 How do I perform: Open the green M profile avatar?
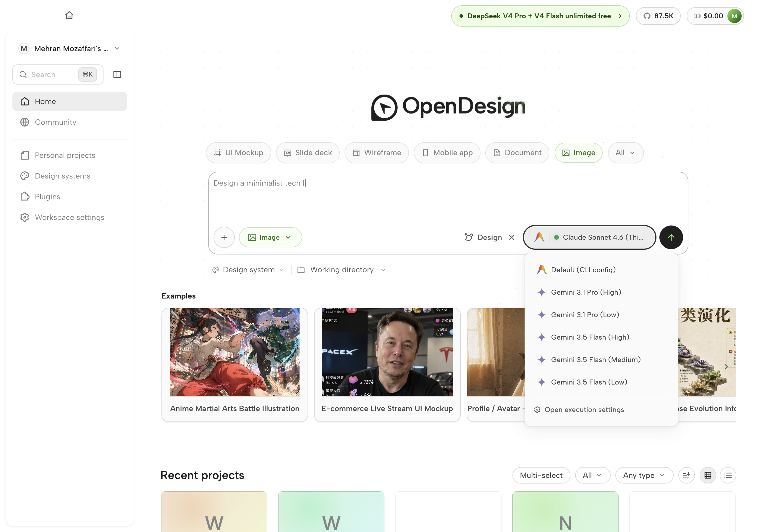click(x=734, y=16)
